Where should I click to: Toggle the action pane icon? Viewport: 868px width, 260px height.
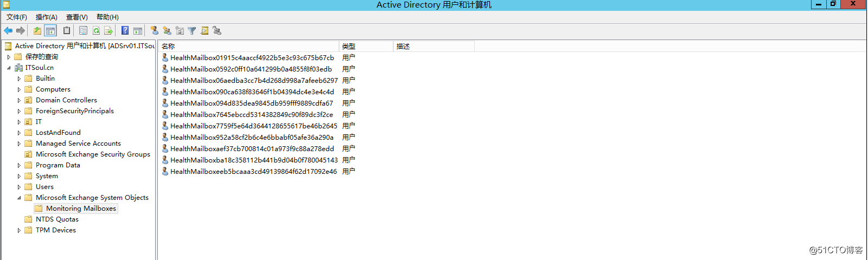138,31
